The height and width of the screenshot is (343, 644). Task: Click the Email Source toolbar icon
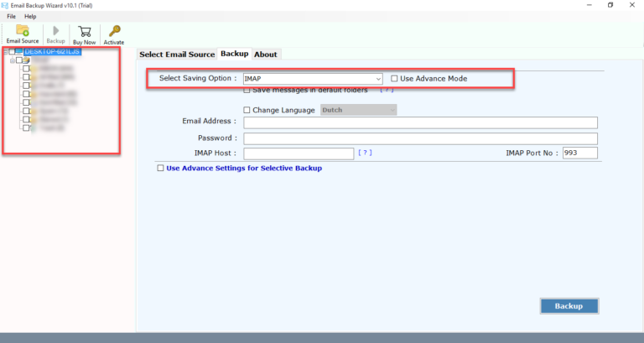pos(23,32)
